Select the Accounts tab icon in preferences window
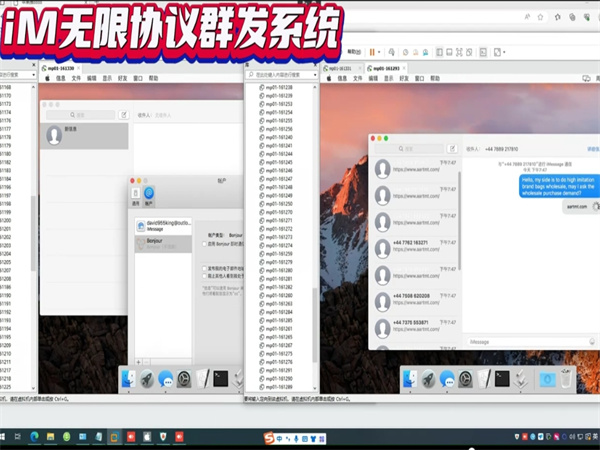 [148, 193]
